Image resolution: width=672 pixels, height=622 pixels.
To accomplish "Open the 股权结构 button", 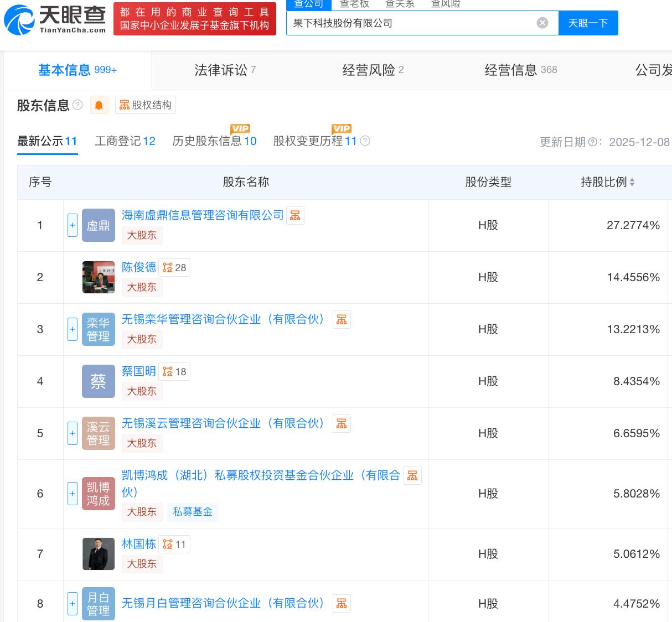I will point(146,105).
